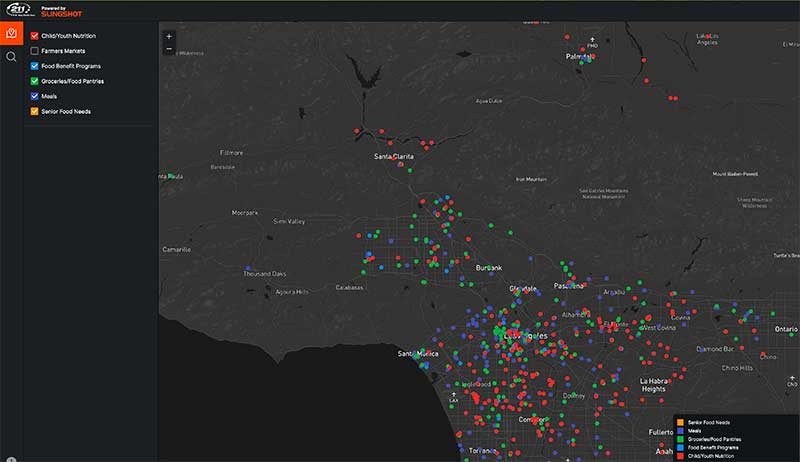
Task: Click orange Senior Food Needs legend swatch
Action: [680, 422]
